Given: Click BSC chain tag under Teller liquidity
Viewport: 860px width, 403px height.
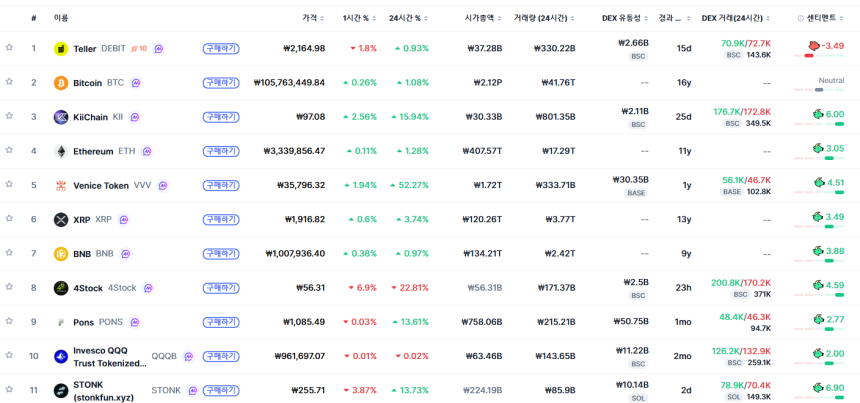Looking at the screenshot, I should point(639,56).
